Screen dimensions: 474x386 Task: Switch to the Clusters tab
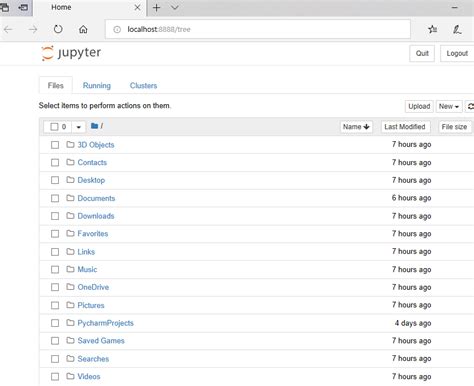coord(143,86)
